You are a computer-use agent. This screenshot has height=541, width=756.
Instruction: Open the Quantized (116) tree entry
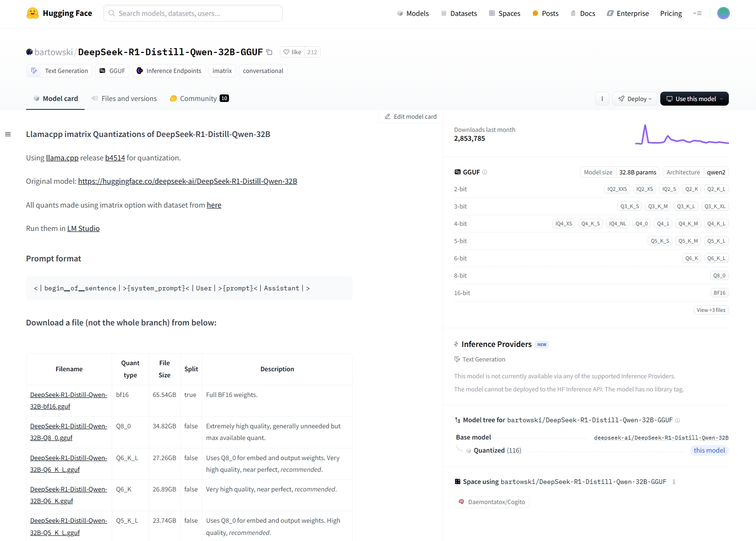tap(497, 450)
